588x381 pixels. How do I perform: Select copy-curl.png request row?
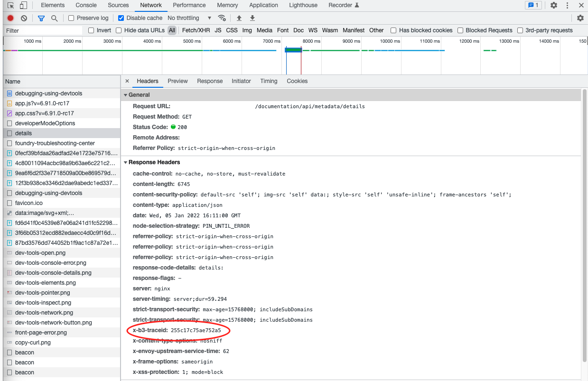[x=62, y=343]
